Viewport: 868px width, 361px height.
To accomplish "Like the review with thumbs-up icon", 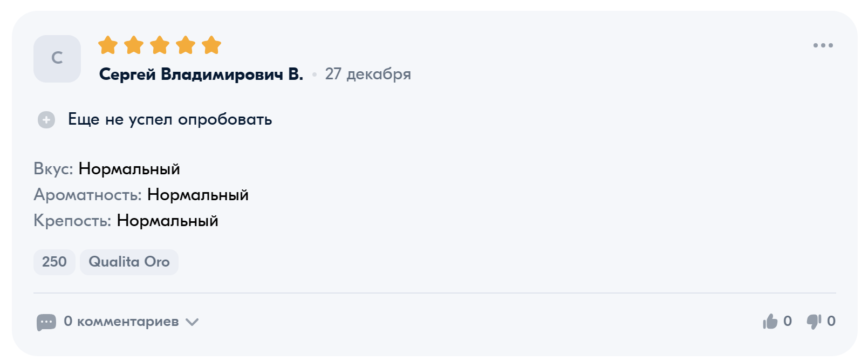I will tap(770, 322).
